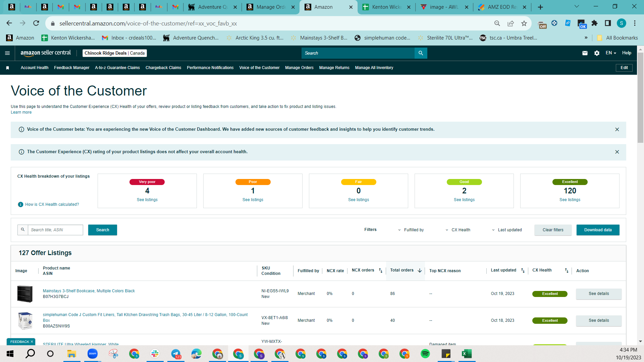644x362 pixels.
Task: Dismiss the Voice of the Customer beta notice
Action: [x=617, y=129]
